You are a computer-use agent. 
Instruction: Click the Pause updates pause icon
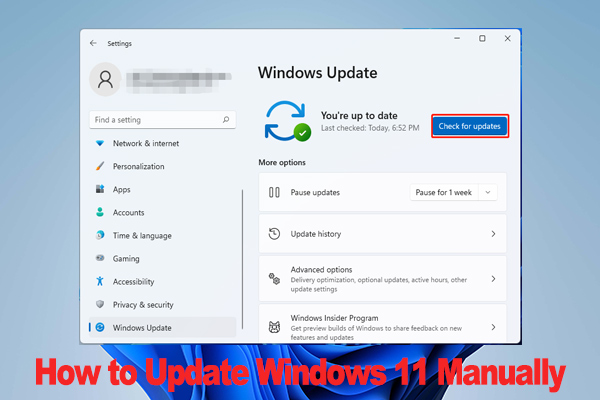coord(274,192)
